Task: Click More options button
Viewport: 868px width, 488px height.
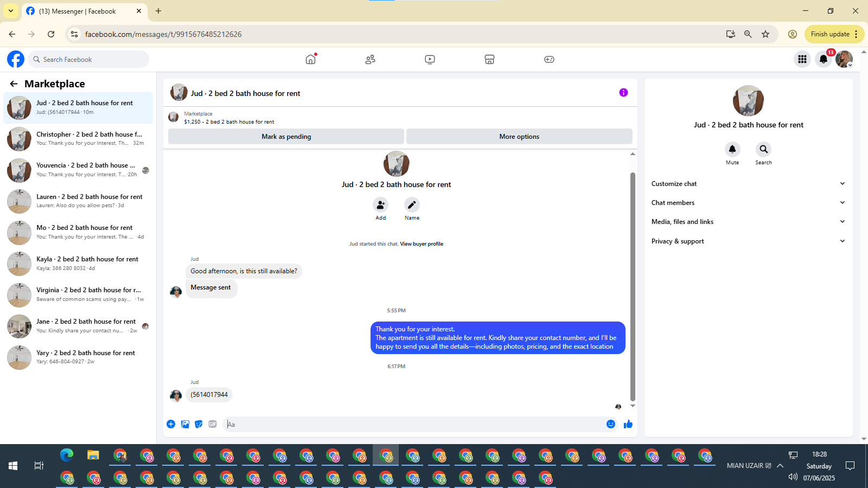Action: (519, 137)
